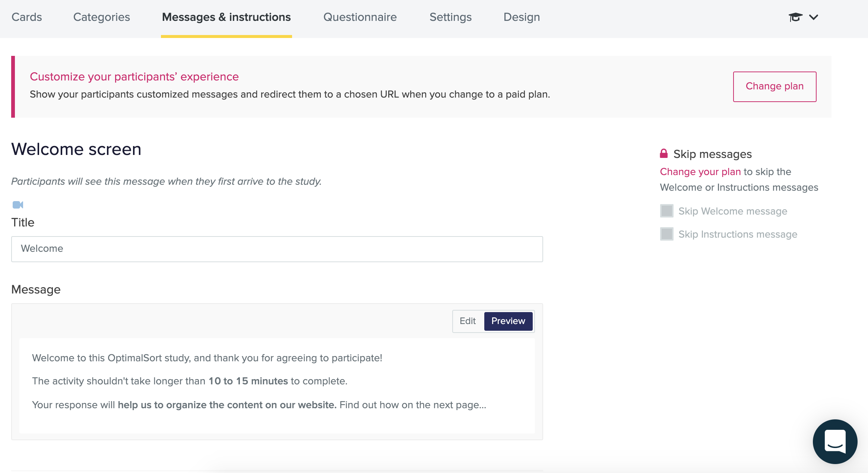
Task: Reopen the Messages & instructions tab
Action: pos(226,17)
